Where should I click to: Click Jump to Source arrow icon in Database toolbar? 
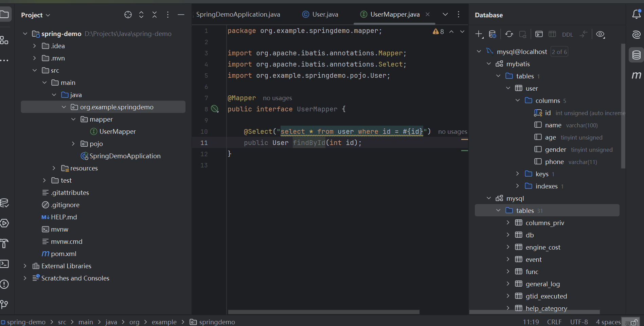(x=584, y=34)
